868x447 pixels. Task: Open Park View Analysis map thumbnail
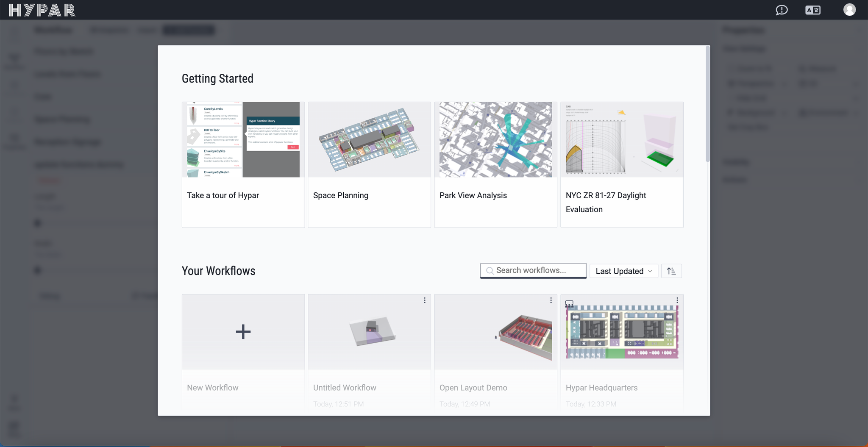[495, 139]
